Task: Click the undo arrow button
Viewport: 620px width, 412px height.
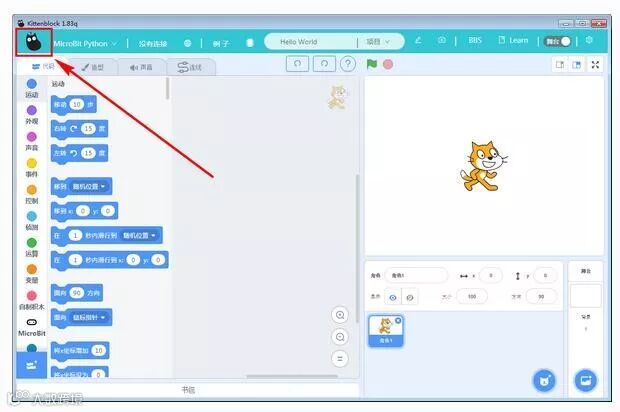Action: click(x=297, y=64)
